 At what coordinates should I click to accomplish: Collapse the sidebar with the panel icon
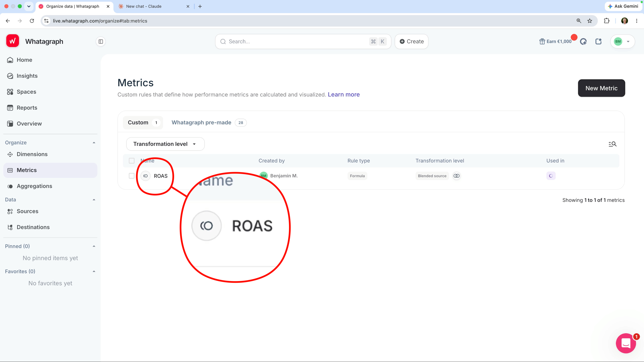tap(101, 42)
